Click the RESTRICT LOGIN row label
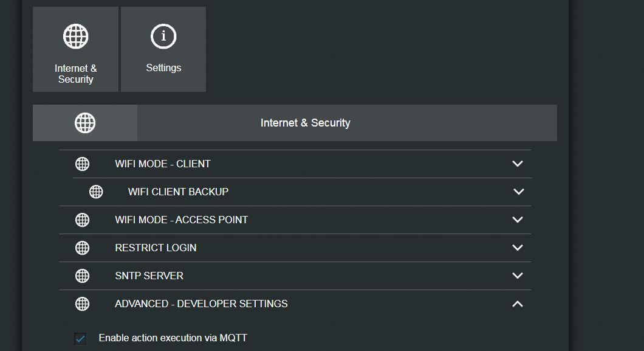Image resolution: width=644 pixels, height=351 pixels. tap(156, 248)
